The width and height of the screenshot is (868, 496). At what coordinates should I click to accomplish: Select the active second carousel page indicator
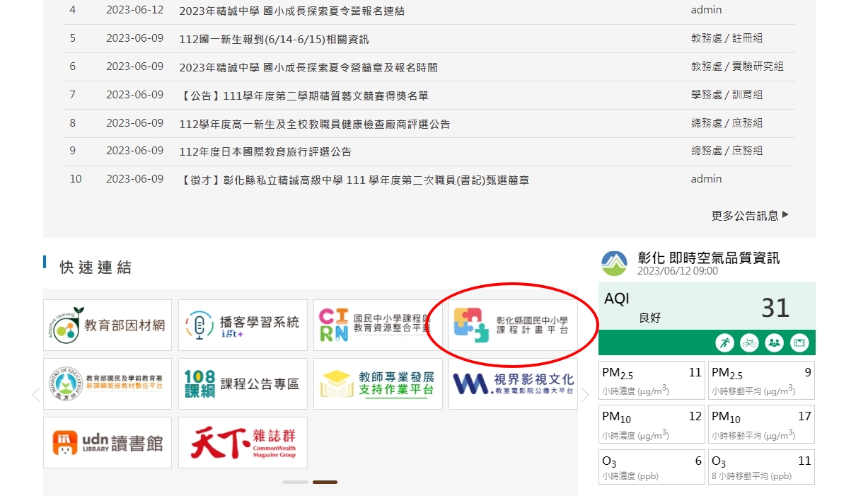tap(325, 482)
